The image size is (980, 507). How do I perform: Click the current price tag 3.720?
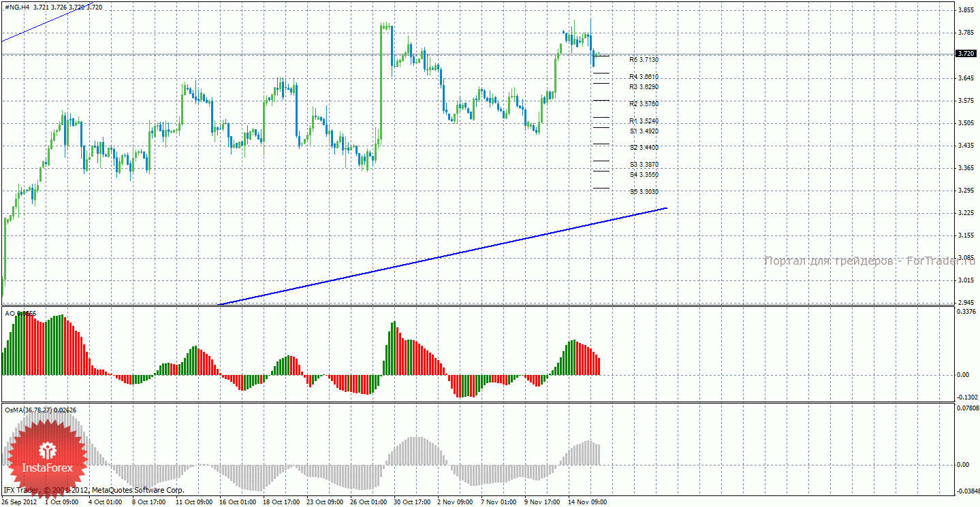[x=964, y=53]
